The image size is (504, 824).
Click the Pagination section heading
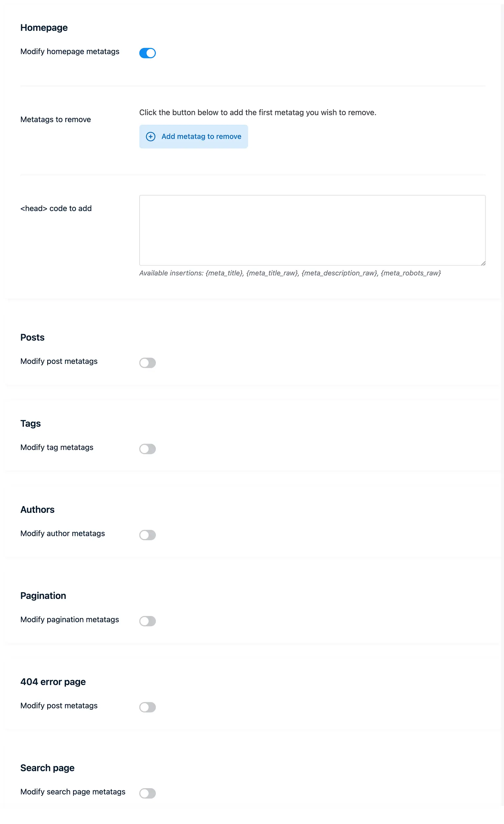coord(43,595)
